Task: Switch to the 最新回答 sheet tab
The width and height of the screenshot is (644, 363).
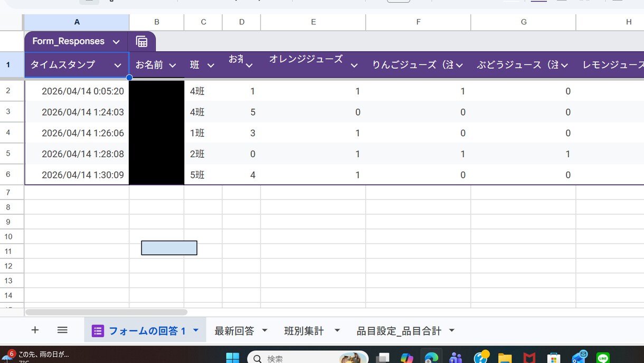Action: (234, 331)
